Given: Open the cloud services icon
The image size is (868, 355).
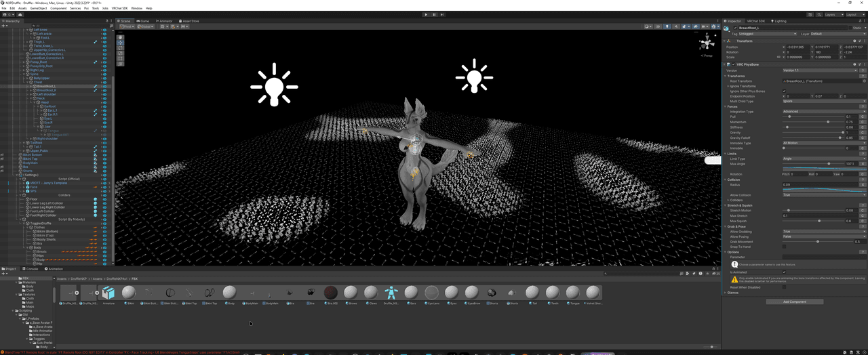Looking at the screenshot, I should coord(20,14).
